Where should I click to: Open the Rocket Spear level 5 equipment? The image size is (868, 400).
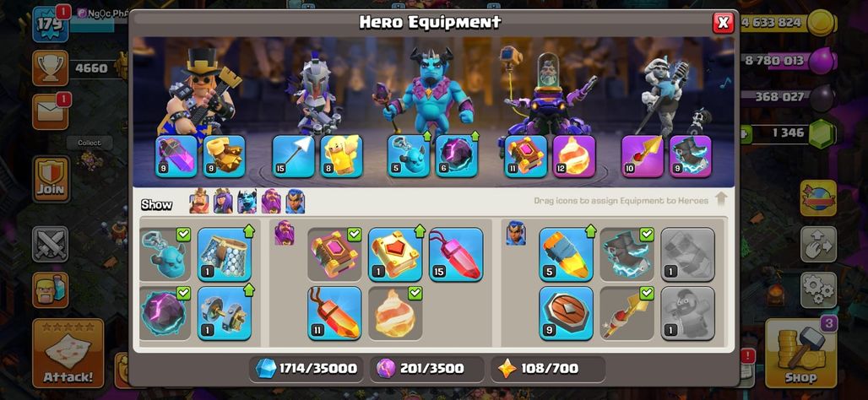(567, 254)
